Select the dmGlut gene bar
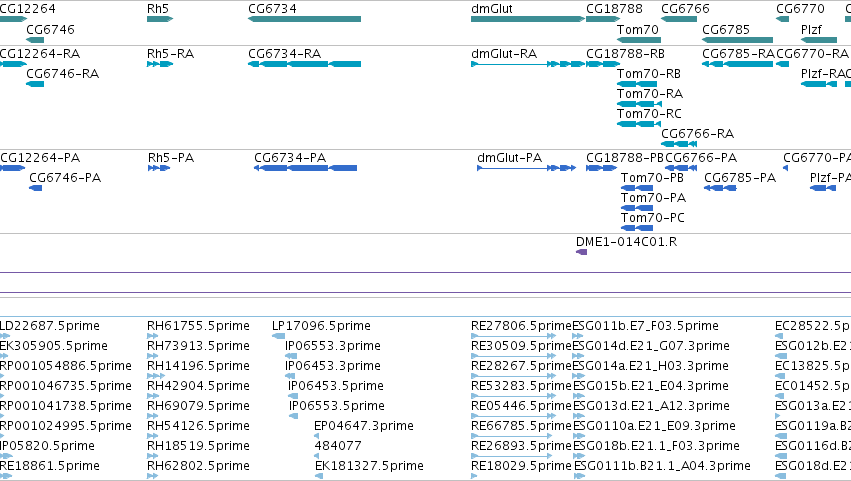The image size is (851, 481). pos(528,20)
